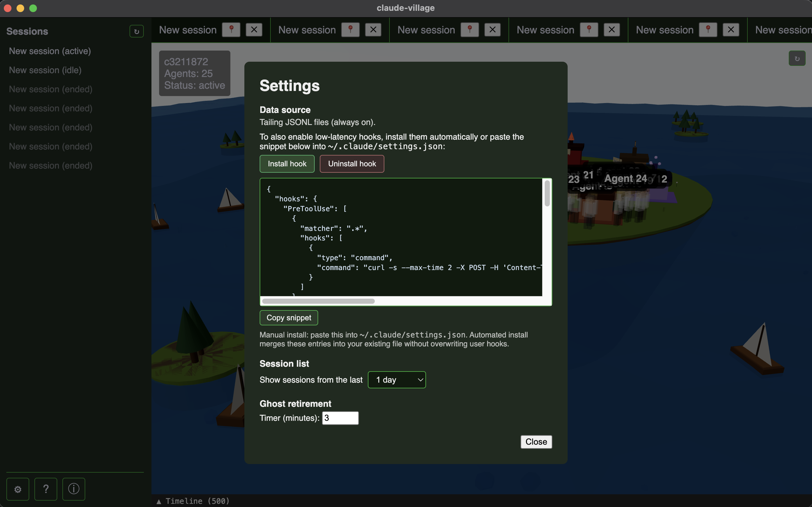The height and width of the screenshot is (507, 812).
Task: Click the help question mark icon
Action: point(46,489)
